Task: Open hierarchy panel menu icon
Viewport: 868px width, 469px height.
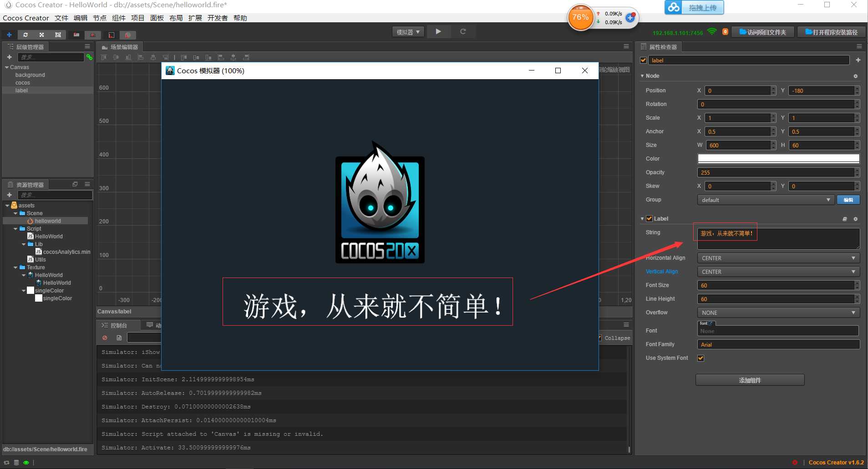Action: tap(87, 46)
